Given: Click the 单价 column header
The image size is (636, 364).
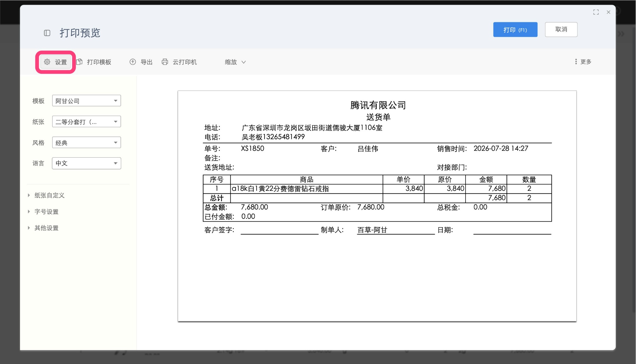Looking at the screenshot, I should (x=403, y=180).
